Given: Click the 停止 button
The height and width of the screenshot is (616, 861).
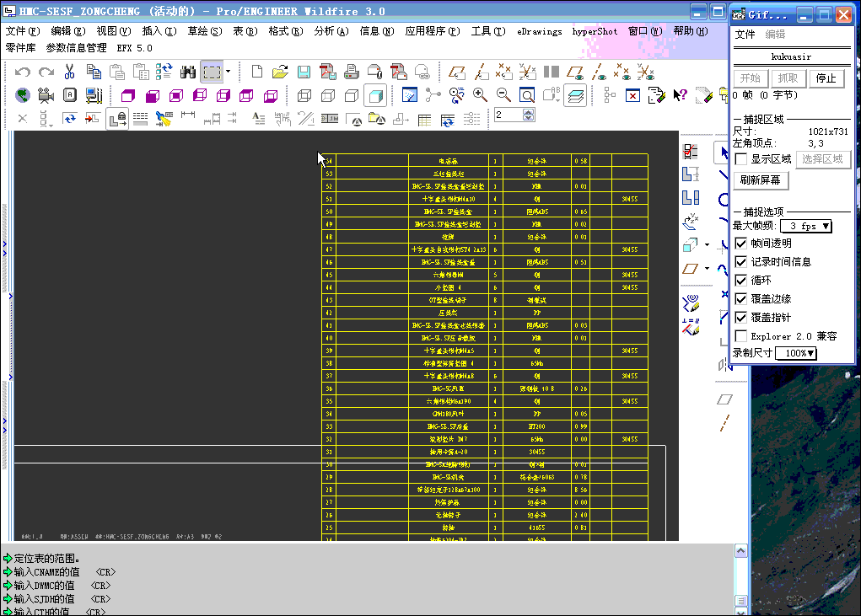Looking at the screenshot, I should tap(826, 78).
